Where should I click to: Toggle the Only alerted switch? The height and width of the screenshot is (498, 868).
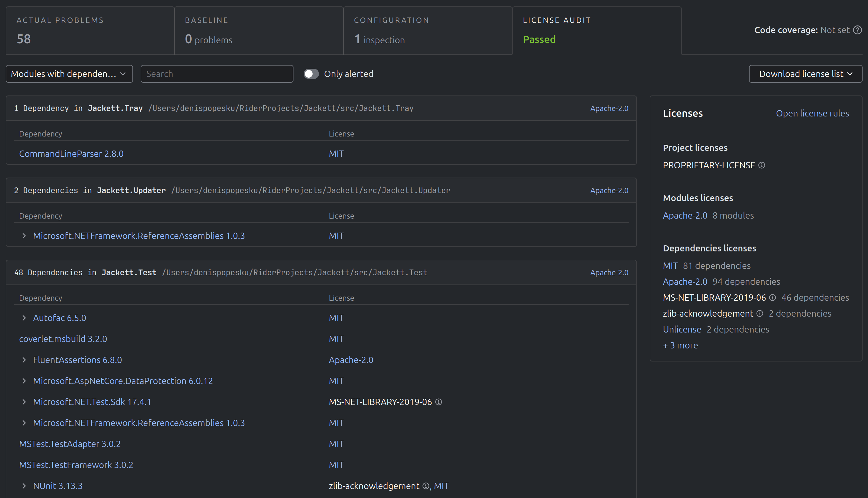click(x=311, y=74)
